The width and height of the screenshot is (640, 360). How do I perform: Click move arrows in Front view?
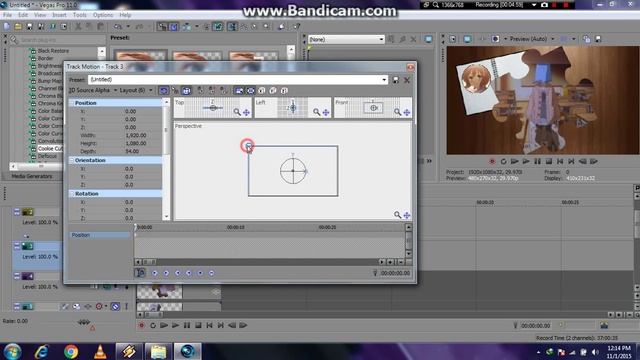407,112
